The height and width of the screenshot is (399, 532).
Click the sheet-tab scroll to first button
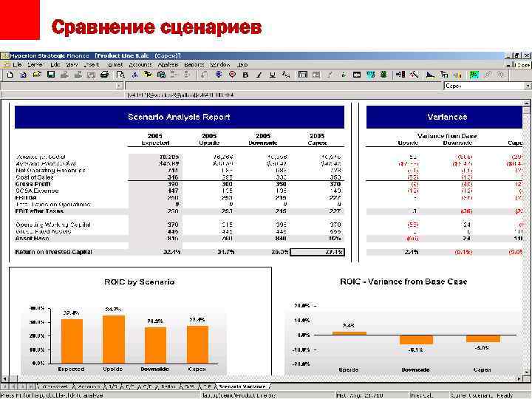[5, 386]
